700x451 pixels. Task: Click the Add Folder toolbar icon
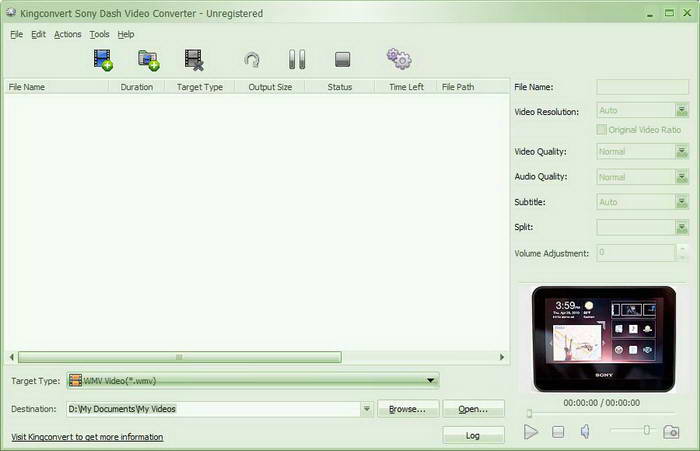coord(149,60)
